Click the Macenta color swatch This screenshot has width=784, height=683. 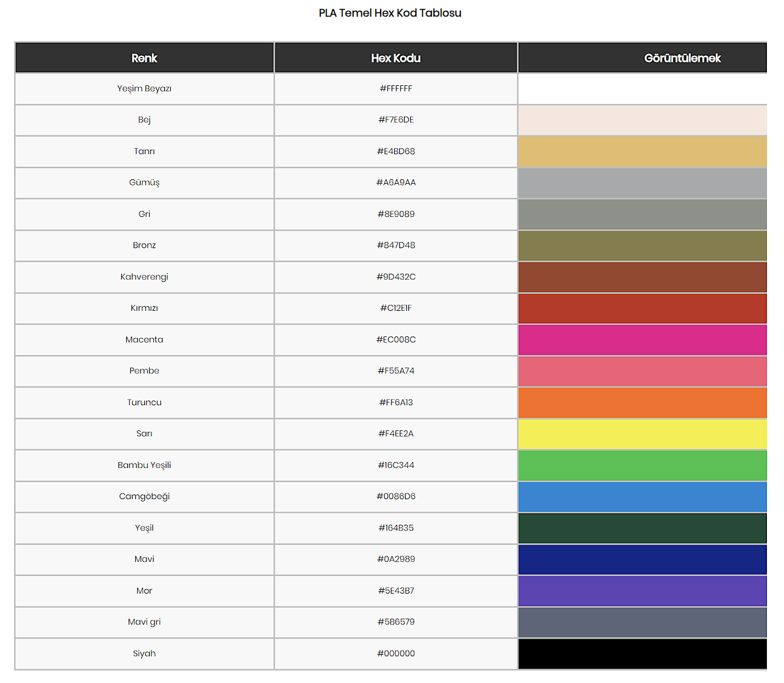pos(642,340)
